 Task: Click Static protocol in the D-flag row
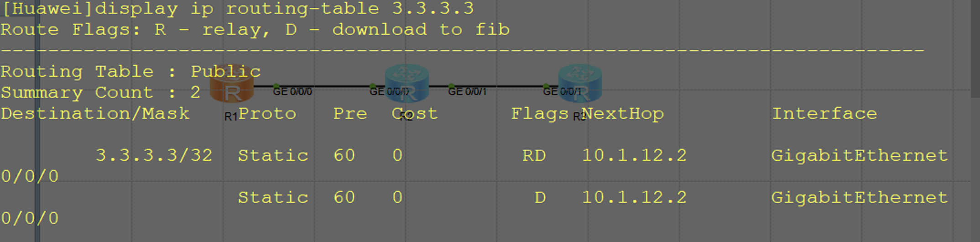point(273,197)
